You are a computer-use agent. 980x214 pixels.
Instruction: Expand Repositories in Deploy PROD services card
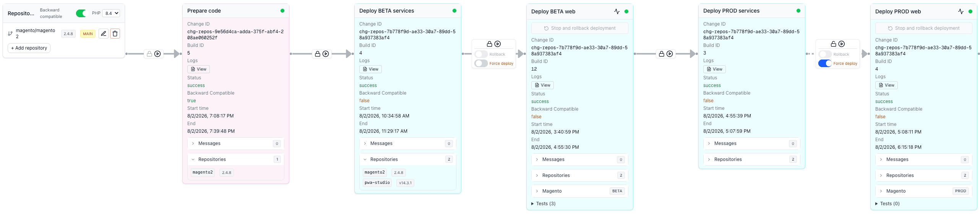click(x=752, y=159)
